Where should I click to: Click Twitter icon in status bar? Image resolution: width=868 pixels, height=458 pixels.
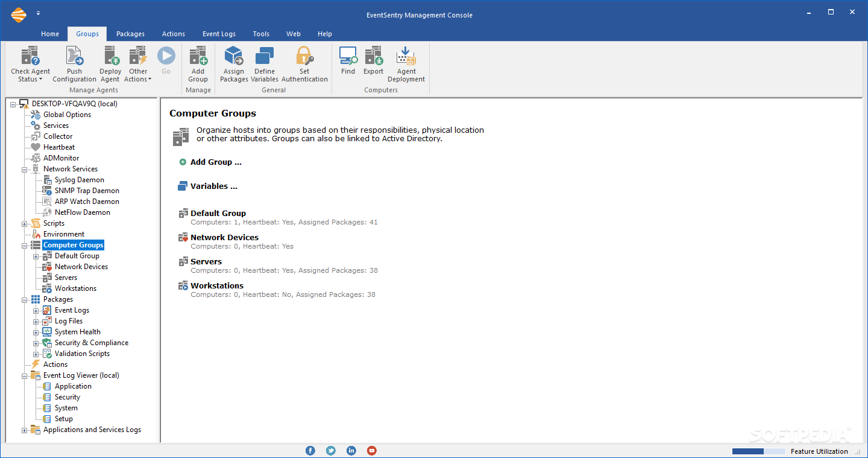click(x=331, y=451)
